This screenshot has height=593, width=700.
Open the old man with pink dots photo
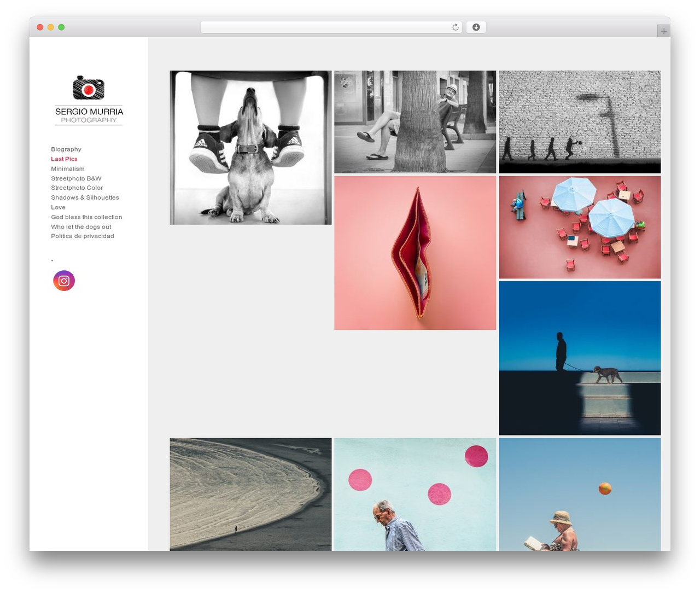[x=415, y=494]
